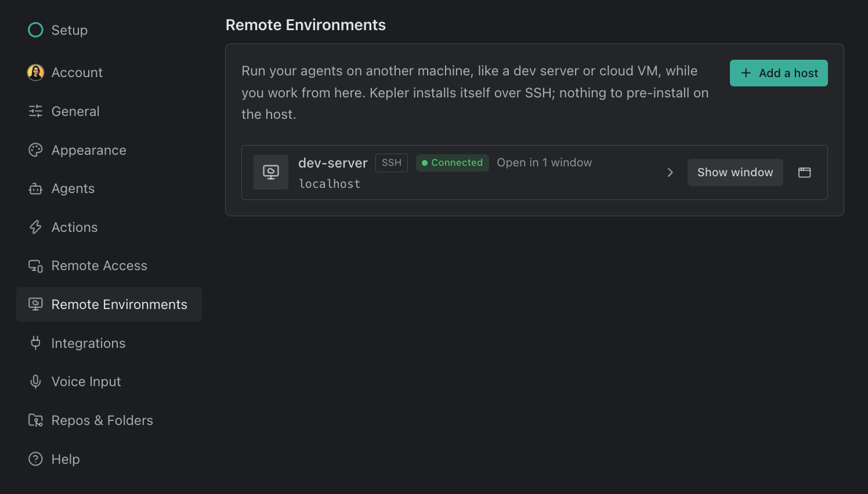Click the Actions lightning bolt icon
Viewport: 868px width, 494px height.
[x=35, y=227]
